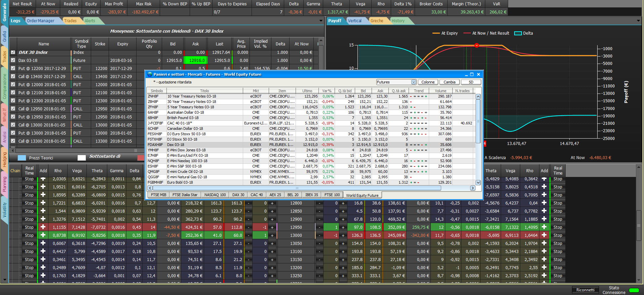Click the plus quantity button beside strike 12800
Screen dimensions: 644x295
point(272,203)
